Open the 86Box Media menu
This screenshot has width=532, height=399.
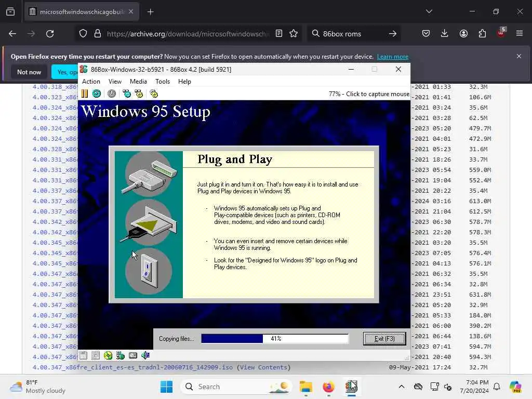(x=138, y=82)
